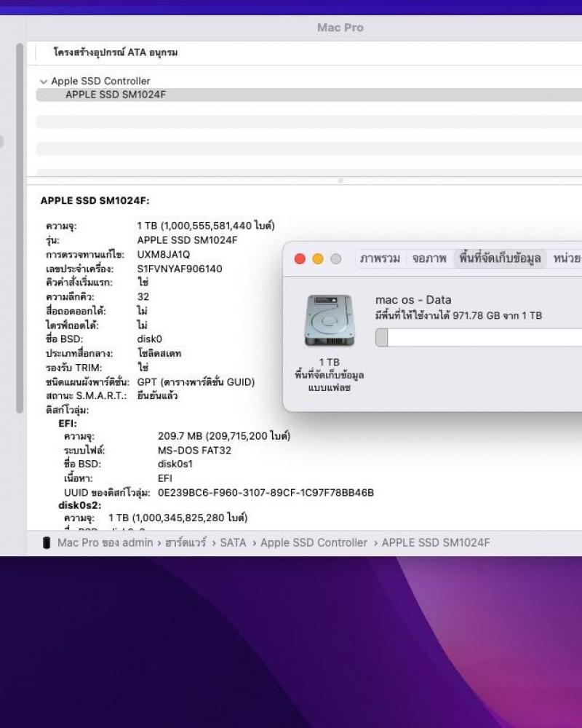Switch to the พื้นที่จัดเก็บข้อมูล tab

pos(500,258)
